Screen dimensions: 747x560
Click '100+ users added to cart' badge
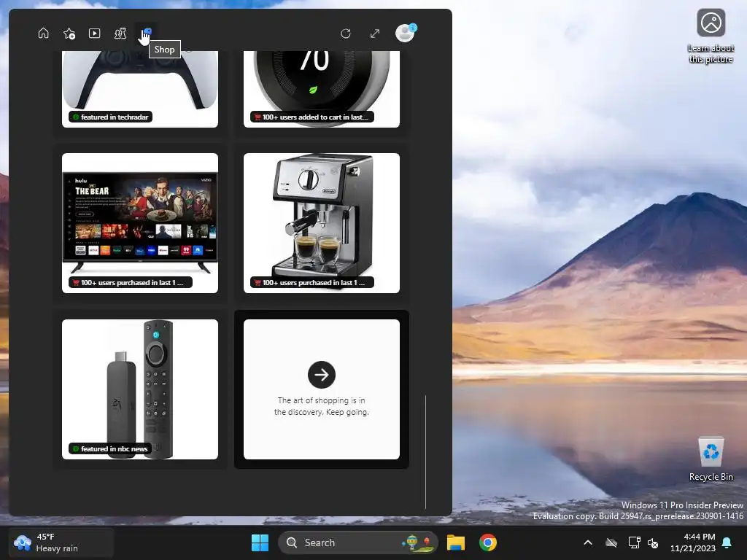[312, 117]
